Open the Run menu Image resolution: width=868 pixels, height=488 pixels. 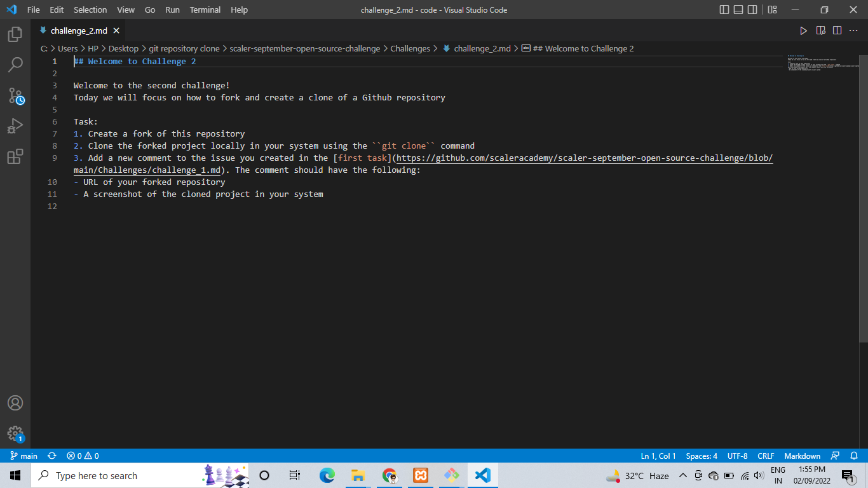pos(172,10)
